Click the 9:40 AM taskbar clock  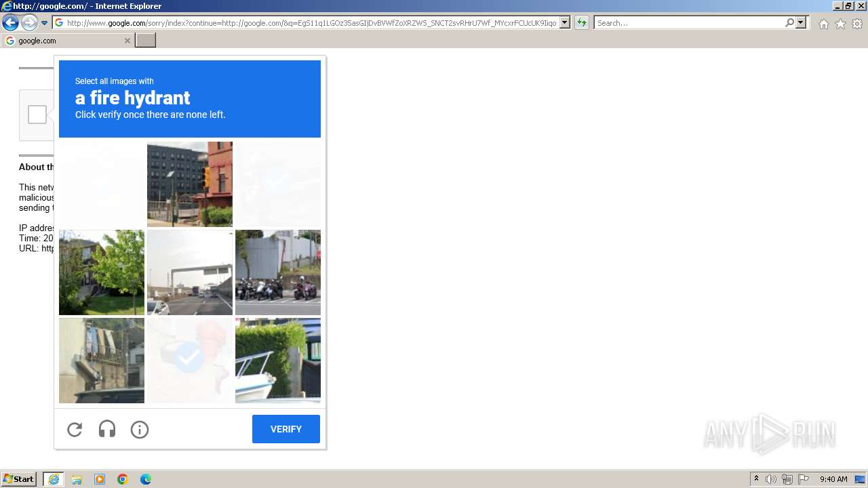[x=833, y=479]
